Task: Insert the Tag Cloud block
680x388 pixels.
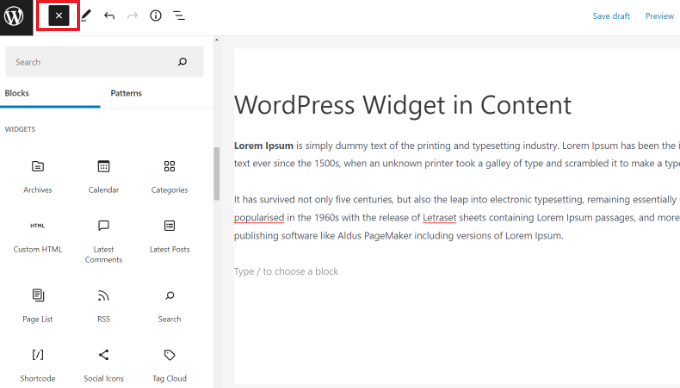Action: [x=170, y=365]
